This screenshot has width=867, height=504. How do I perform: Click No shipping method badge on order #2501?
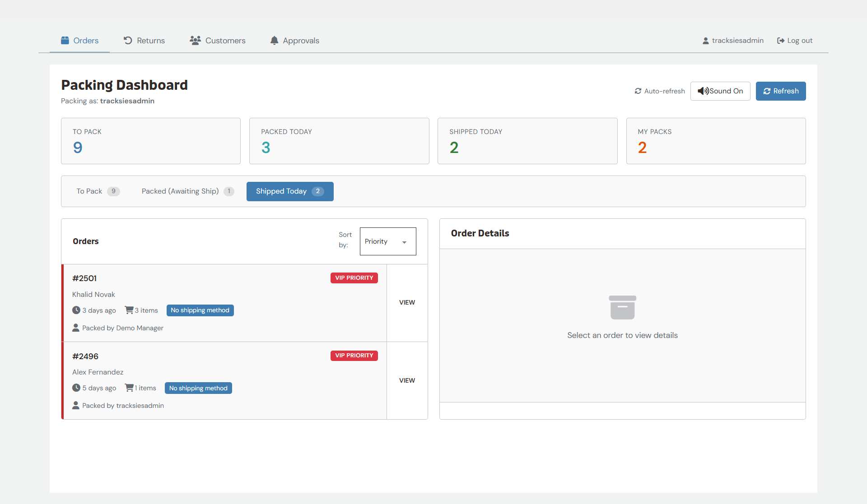pyautogui.click(x=200, y=310)
